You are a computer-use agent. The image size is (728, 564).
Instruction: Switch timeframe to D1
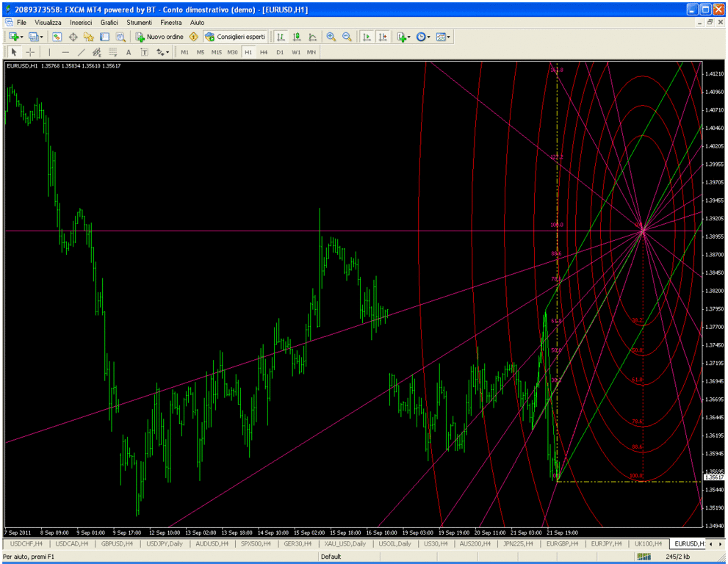click(x=279, y=52)
